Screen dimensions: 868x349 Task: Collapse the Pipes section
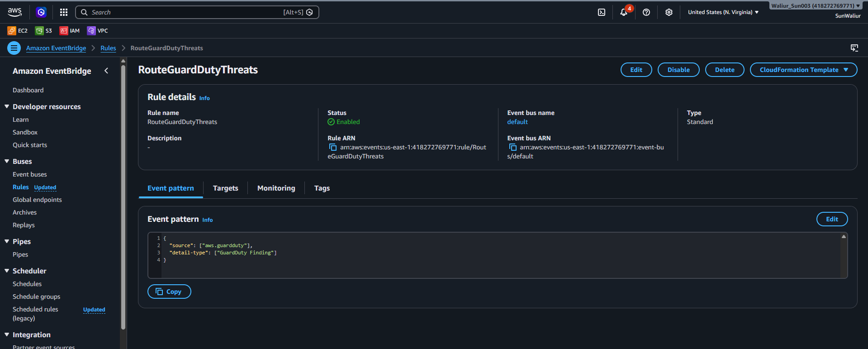coord(7,241)
